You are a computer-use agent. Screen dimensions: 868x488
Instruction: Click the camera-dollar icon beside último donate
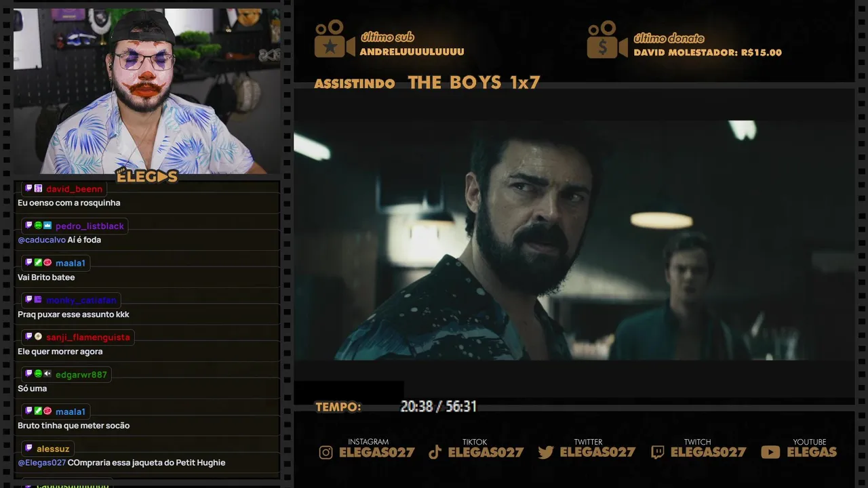pos(607,39)
